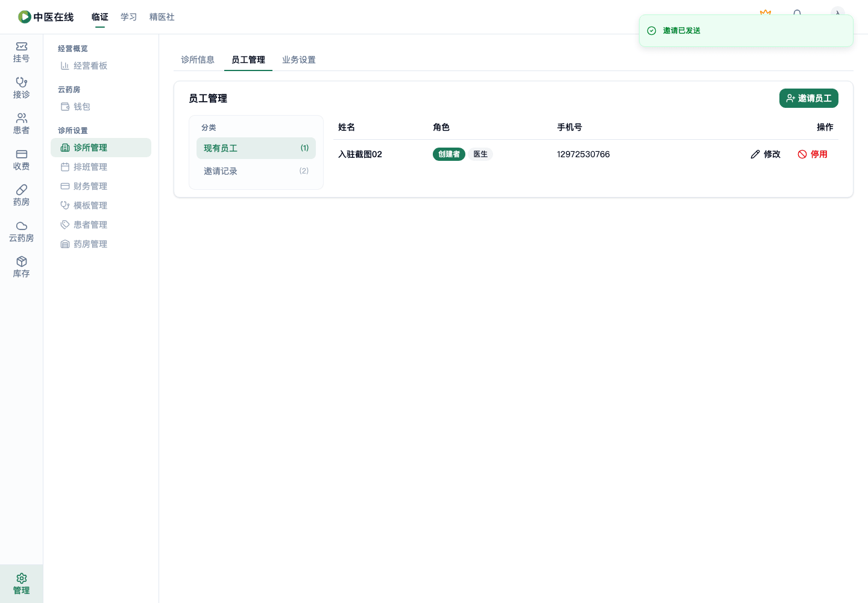Click the 手机号 column header
This screenshot has width=868, height=603.
(x=570, y=127)
